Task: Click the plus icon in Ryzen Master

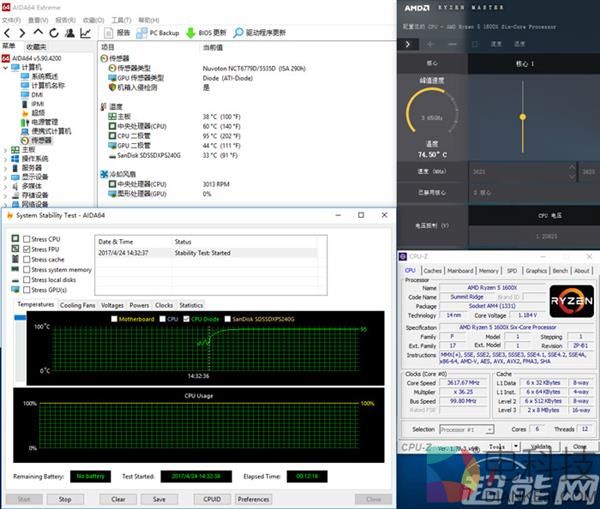Action: 430,44
